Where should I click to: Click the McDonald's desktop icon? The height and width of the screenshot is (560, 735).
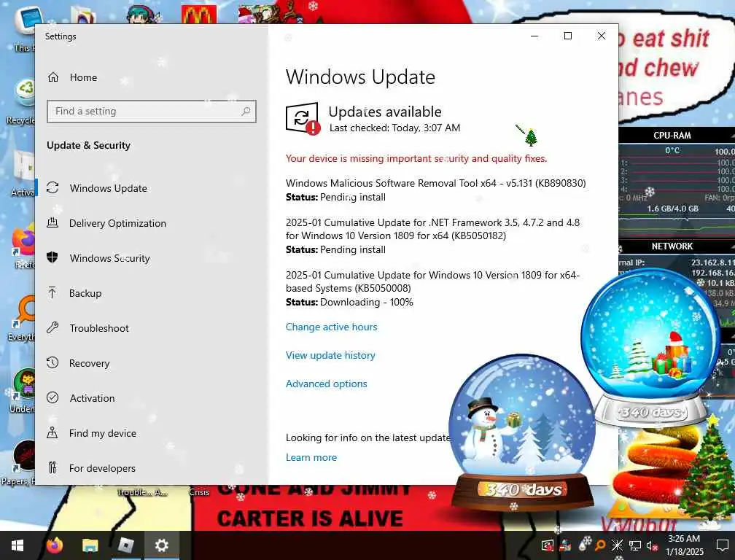tap(199, 14)
